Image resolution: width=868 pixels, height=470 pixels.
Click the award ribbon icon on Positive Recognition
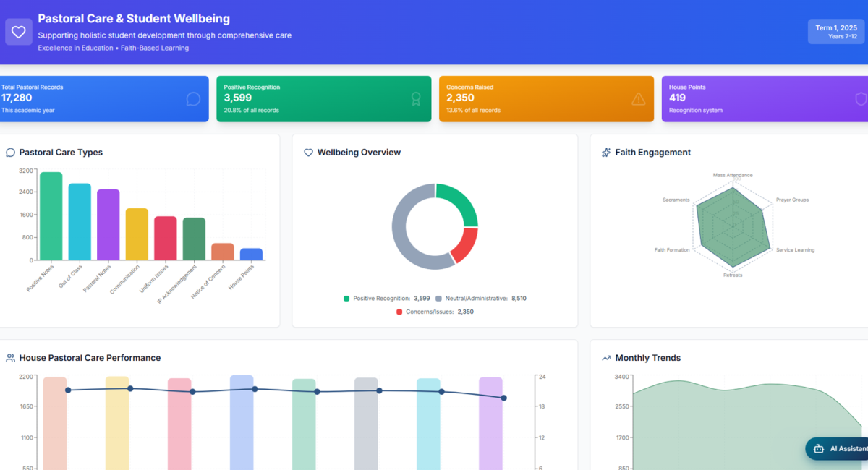[416, 99]
